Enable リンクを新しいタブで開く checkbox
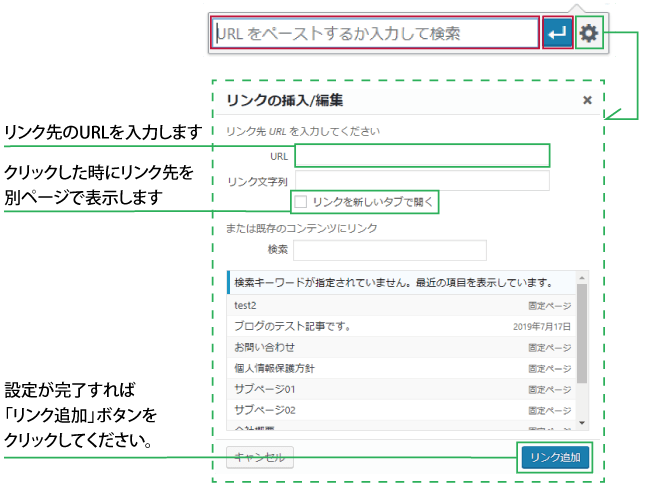 point(301,202)
